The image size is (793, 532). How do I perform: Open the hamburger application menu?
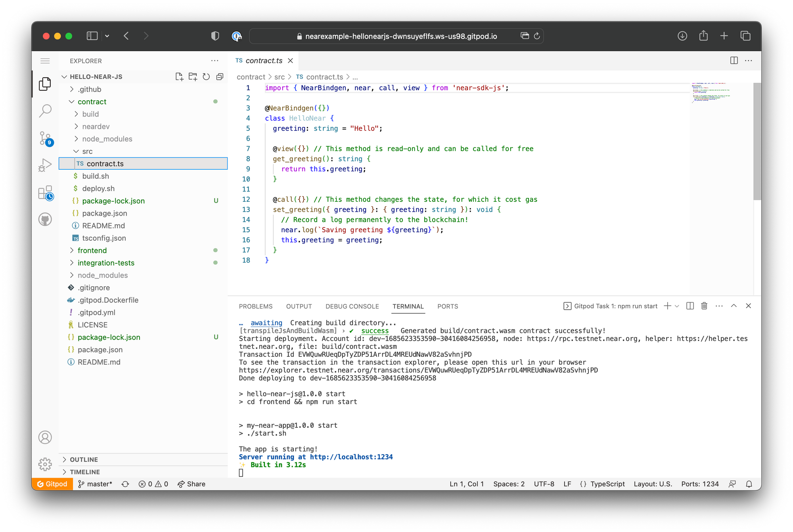pyautogui.click(x=45, y=61)
